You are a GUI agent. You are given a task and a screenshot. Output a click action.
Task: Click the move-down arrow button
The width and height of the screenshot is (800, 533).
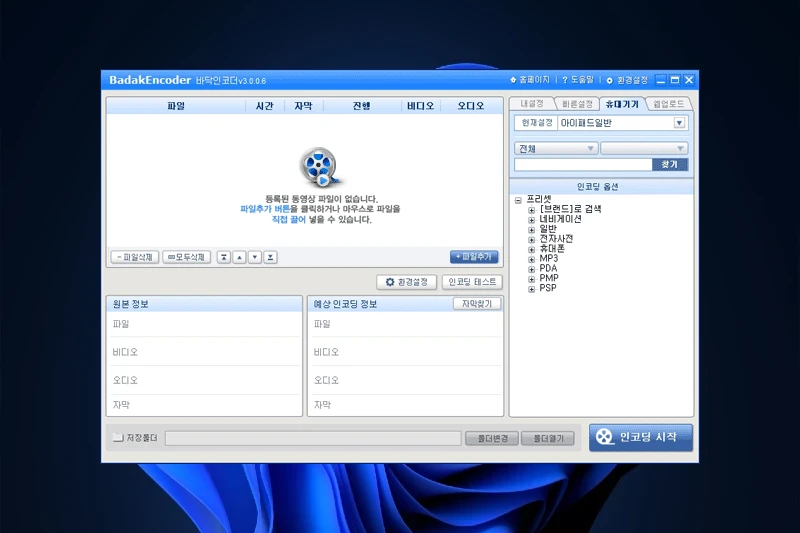tap(255, 257)
